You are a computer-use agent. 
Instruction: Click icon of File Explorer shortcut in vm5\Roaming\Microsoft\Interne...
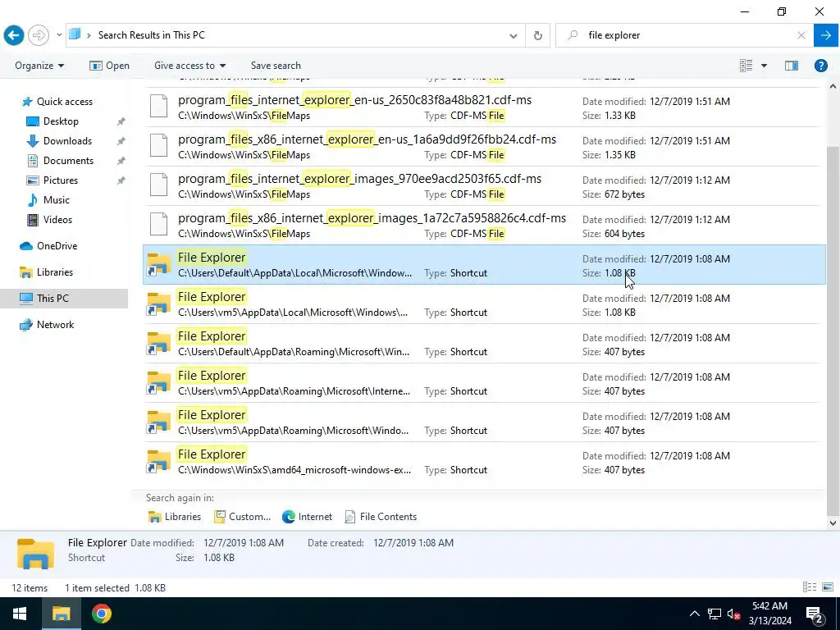[158, 383]
